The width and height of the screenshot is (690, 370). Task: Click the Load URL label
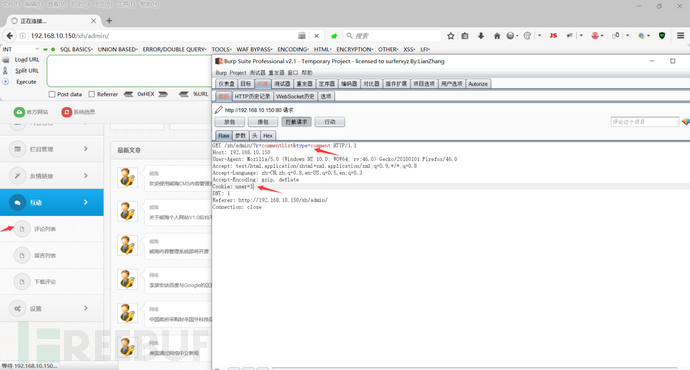pos(27,59)
